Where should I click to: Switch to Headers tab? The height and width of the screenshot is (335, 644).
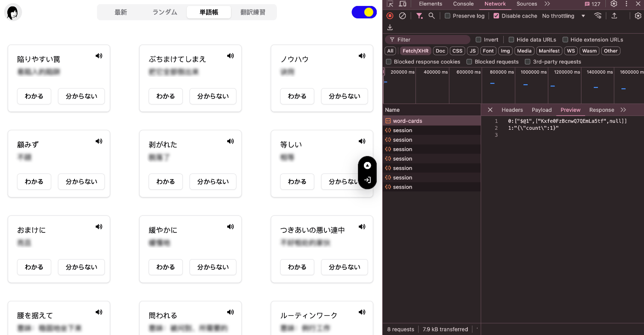[512, 110]
